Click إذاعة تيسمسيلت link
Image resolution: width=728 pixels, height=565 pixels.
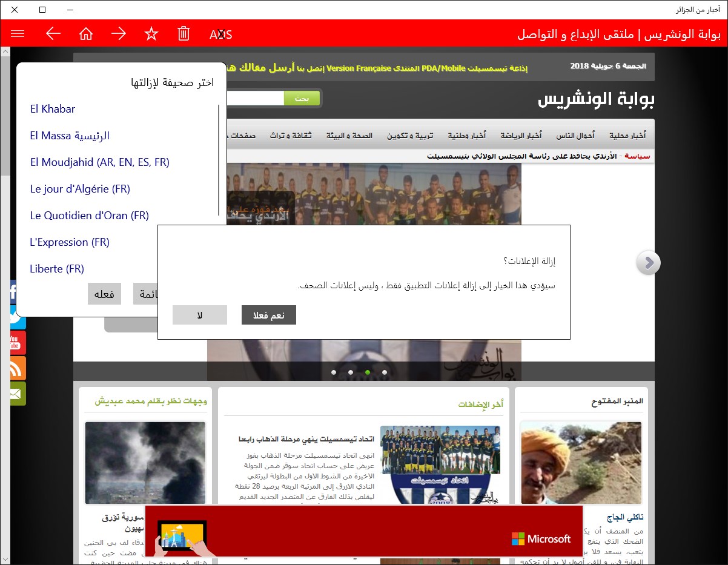click(497, 68)
